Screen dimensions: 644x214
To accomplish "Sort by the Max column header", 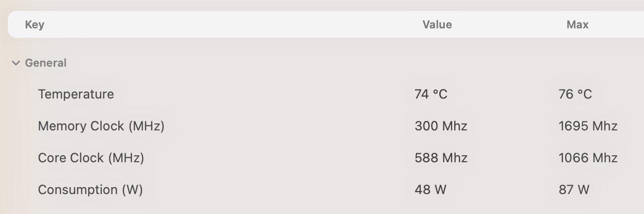I will click(577, 24).
